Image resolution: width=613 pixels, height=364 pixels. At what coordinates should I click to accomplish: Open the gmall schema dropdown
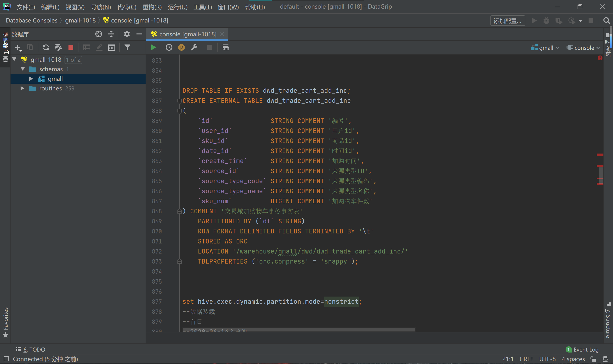[545, 48]
